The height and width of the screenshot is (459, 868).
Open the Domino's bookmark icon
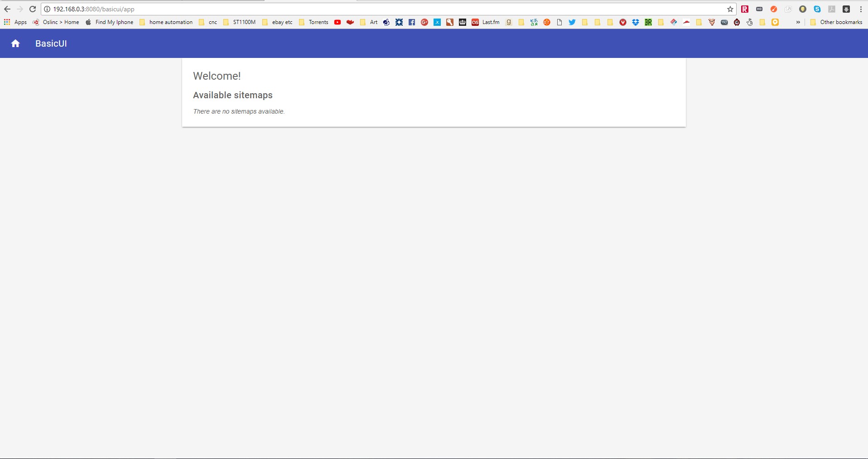674,22
